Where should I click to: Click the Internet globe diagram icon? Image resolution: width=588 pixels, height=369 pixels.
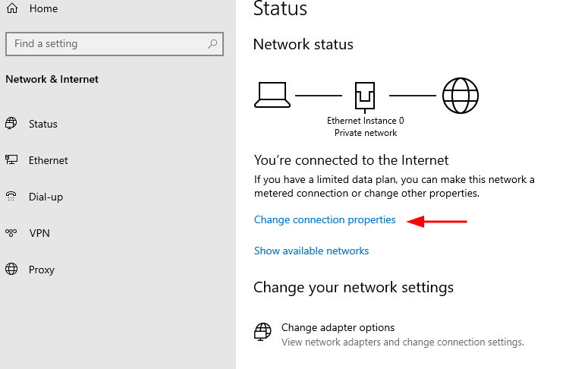pyautogui.click(x=460, y=96)
